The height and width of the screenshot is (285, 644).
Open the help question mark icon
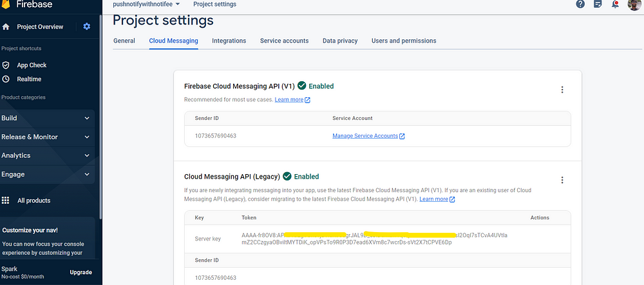tap(580, 5)
